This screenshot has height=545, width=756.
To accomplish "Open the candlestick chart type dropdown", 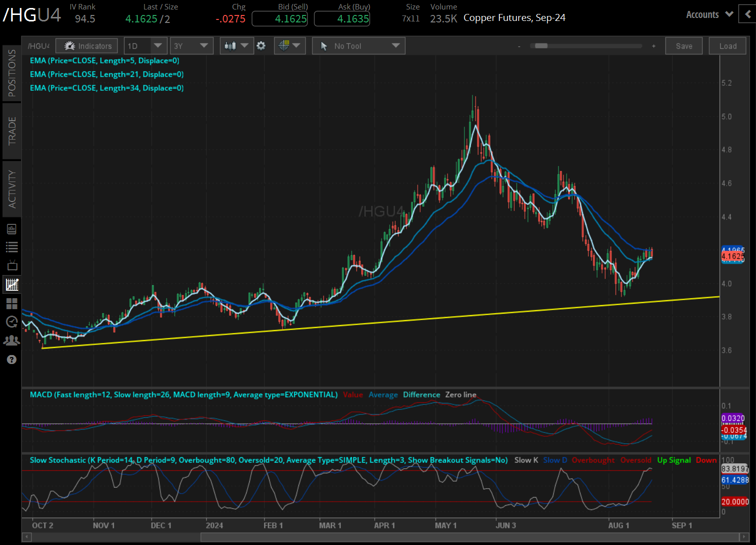I will [236, 46].
